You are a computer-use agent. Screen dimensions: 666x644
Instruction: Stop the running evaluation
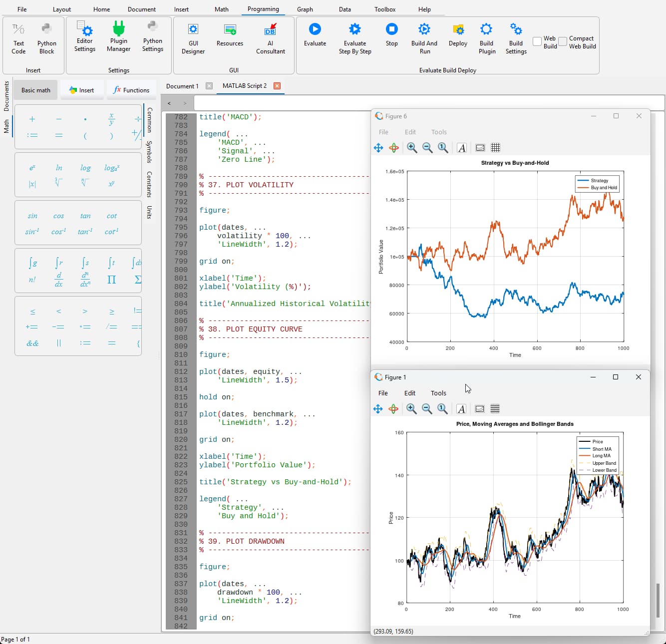coord(392,29)
